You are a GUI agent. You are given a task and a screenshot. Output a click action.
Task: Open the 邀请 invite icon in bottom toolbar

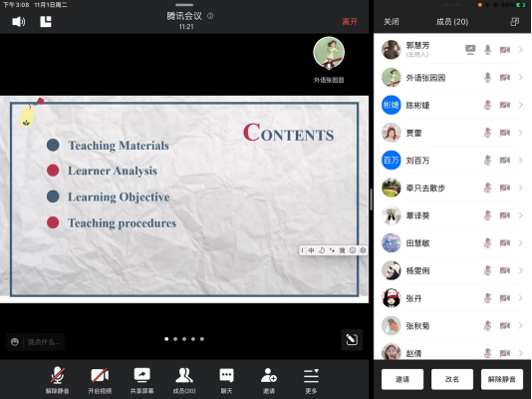click(269, 381)
